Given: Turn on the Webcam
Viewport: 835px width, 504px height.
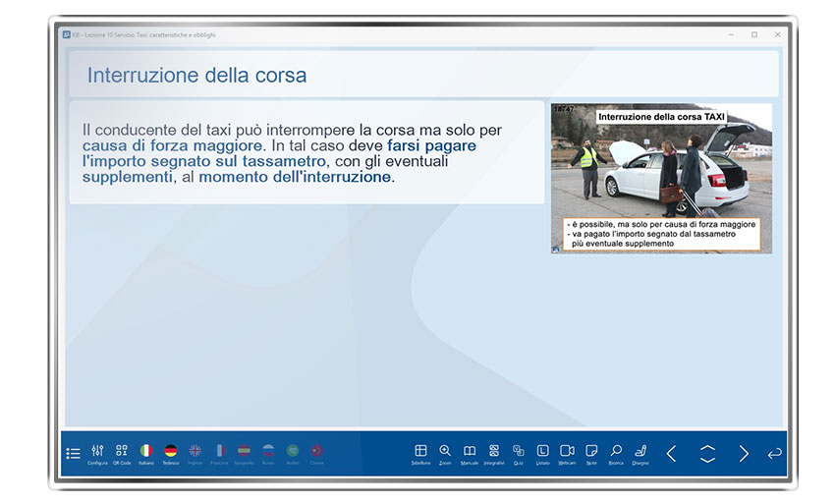Looking at the screenshot, I should 567,452.
